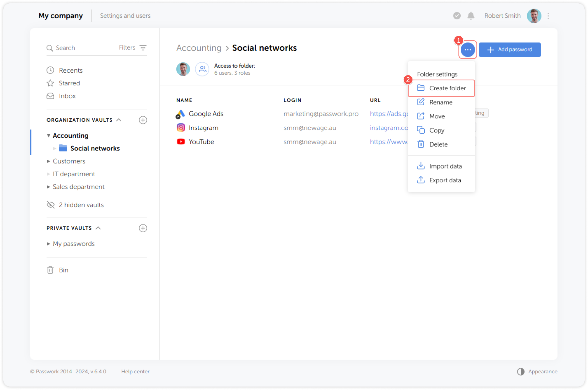
Task: Click the Recents clock icon
Action: coord(50,70)
